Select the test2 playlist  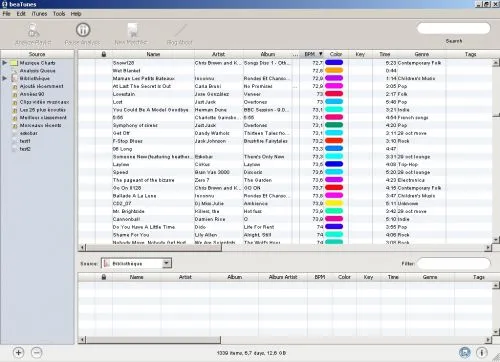point(25,149)
